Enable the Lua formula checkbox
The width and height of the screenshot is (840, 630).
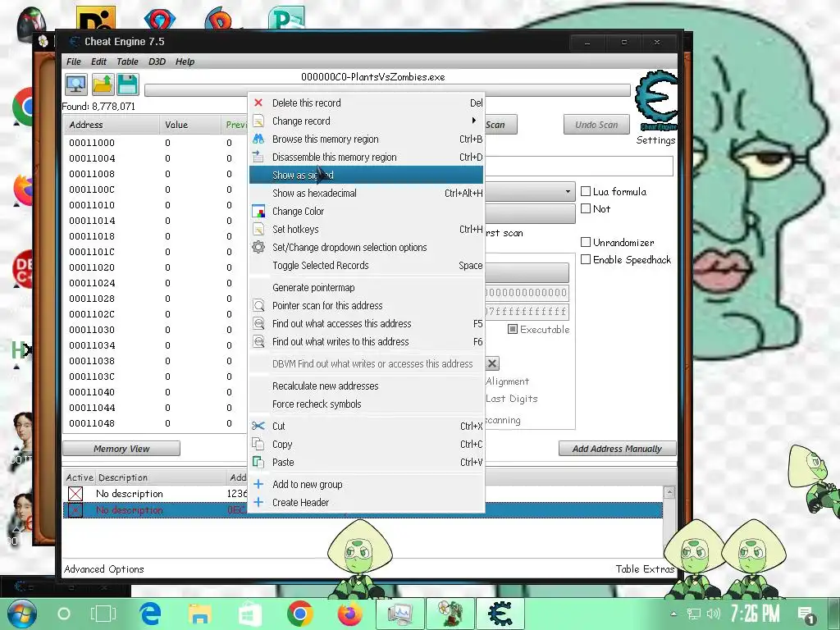pos(586,191)
